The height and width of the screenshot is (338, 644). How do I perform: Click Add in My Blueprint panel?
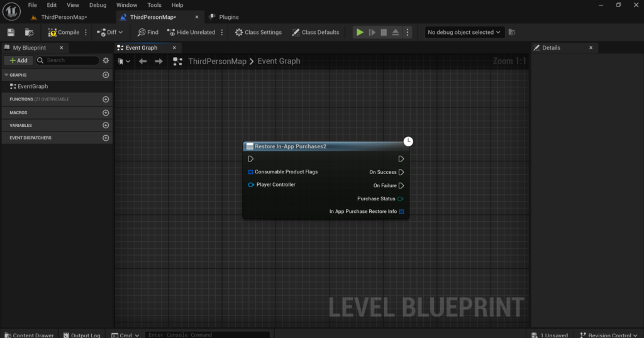point(18,60)
